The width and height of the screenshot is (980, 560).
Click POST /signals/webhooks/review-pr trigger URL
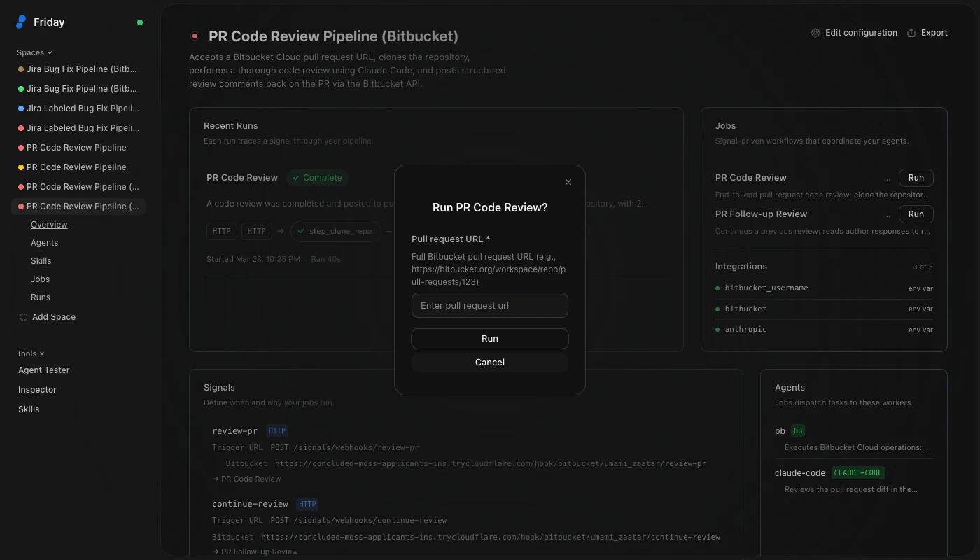344,447
